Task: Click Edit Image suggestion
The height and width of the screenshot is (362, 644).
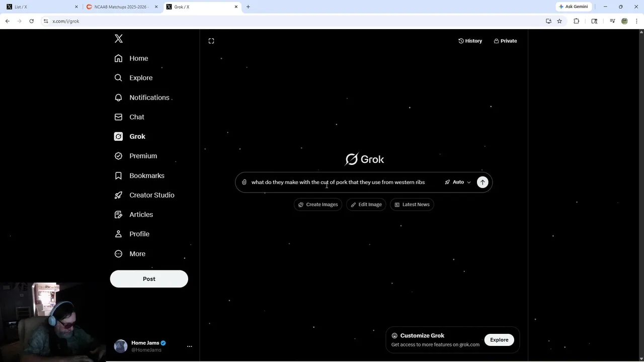Action: point(366,205)
